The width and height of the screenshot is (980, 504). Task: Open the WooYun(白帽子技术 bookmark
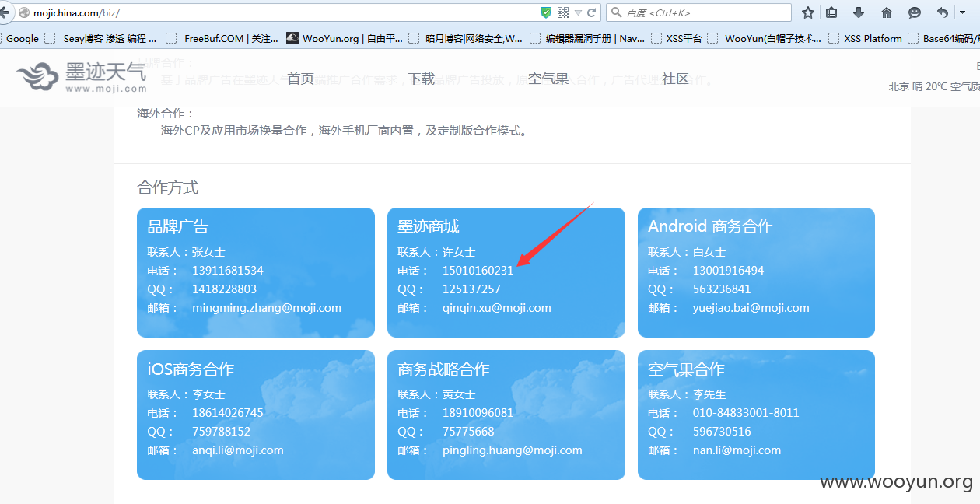pyautogui.click(x=765, y=38)
